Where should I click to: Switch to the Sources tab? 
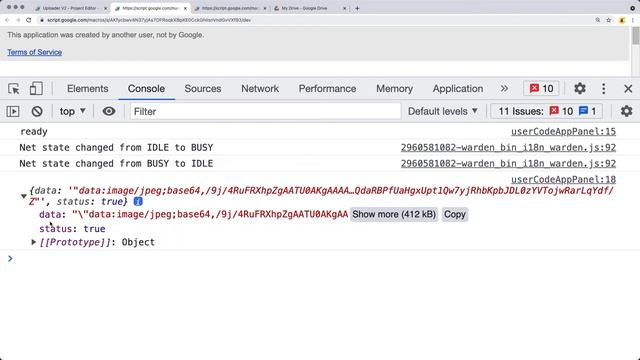203,89
